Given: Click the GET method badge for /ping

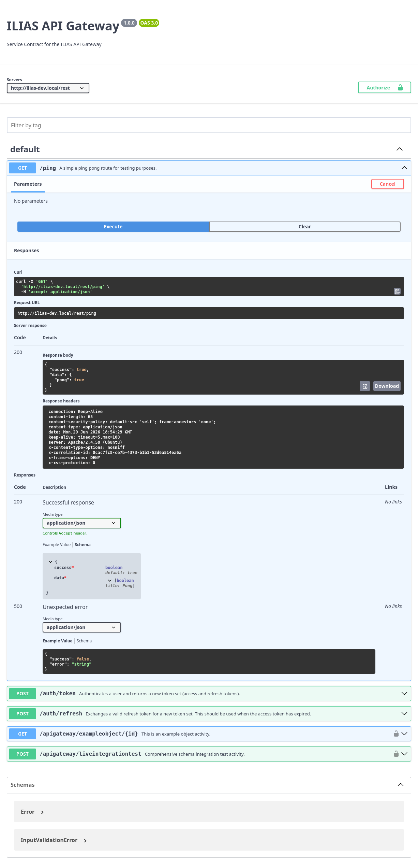Looking at the screenshot, I should click(x=23, y=168).
